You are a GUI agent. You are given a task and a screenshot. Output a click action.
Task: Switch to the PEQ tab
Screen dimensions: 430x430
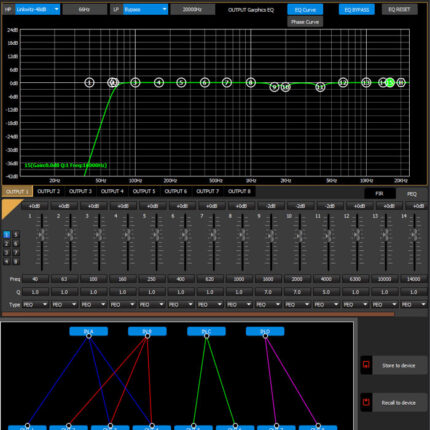click(x=412, y=194)
